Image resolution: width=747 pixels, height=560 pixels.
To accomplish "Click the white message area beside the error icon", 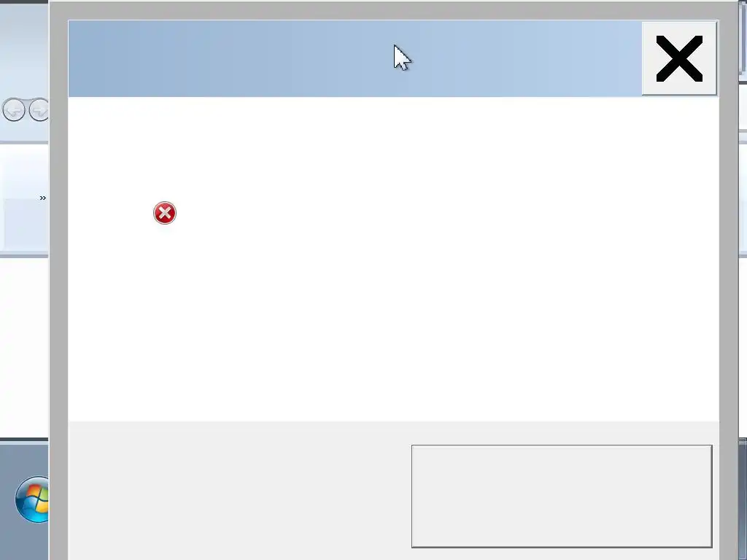I will pyautogui.click(x=429, y=213).
